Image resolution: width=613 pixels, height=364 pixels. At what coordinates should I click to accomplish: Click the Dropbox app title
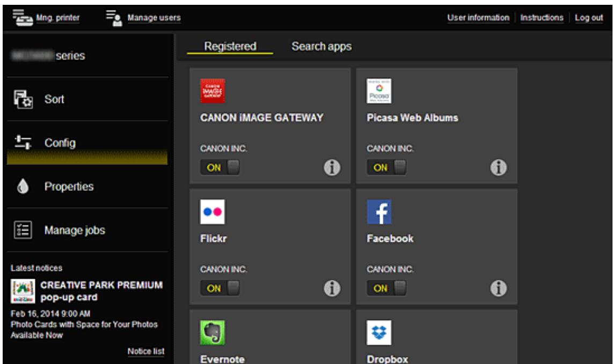pyautogui.click(x=388, y=359)
